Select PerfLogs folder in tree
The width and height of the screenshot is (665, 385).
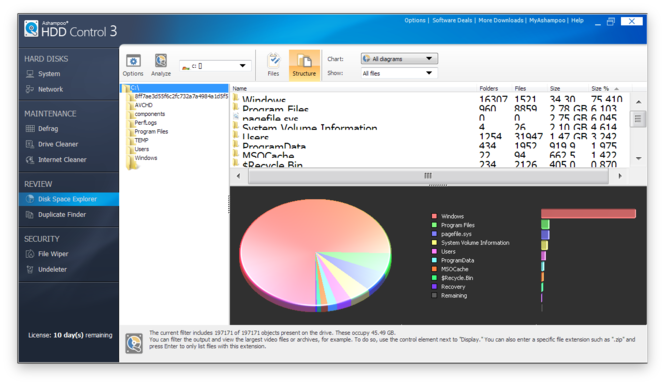145,123
